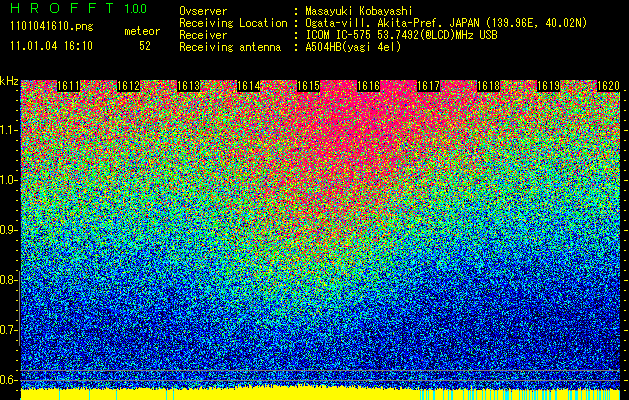Viewport: 629px width, 400px height.
Task: Click the 1614 time marker label
Action: [249, 86]
